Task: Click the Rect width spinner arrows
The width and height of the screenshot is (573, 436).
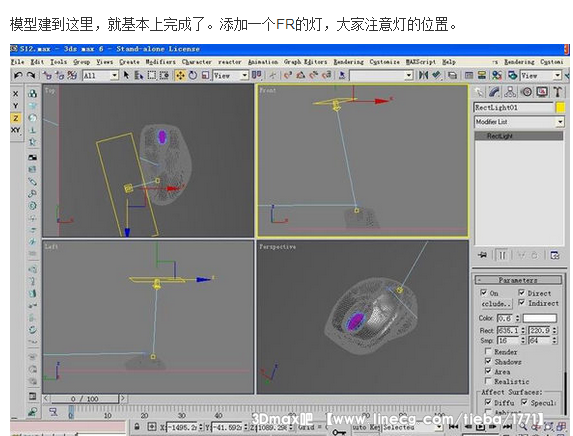Action: 523,330
